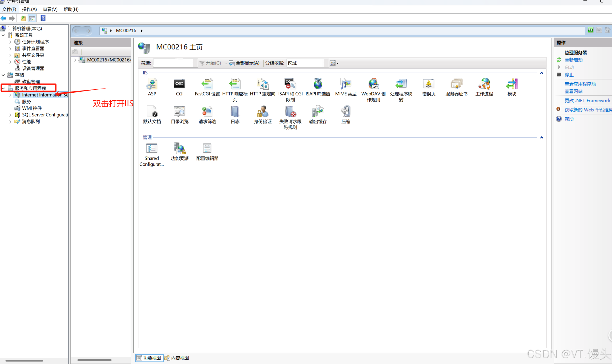Collapse the IIS group section
The width and height of the screenshot is (612, 364).
pyautogui.click(x=541, y=73)
